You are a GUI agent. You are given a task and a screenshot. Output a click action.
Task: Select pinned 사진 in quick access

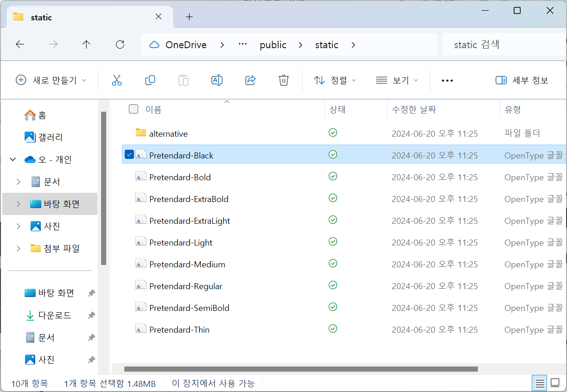(40, 360)
